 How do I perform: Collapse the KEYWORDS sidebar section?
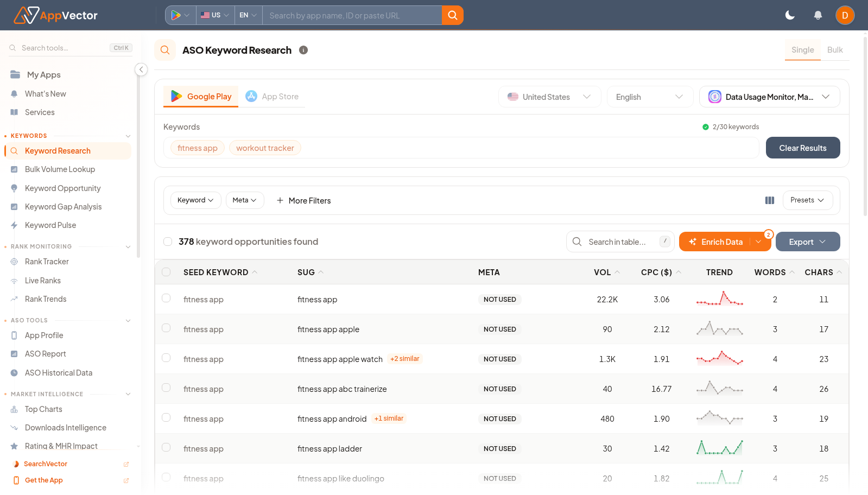[128, 136]
